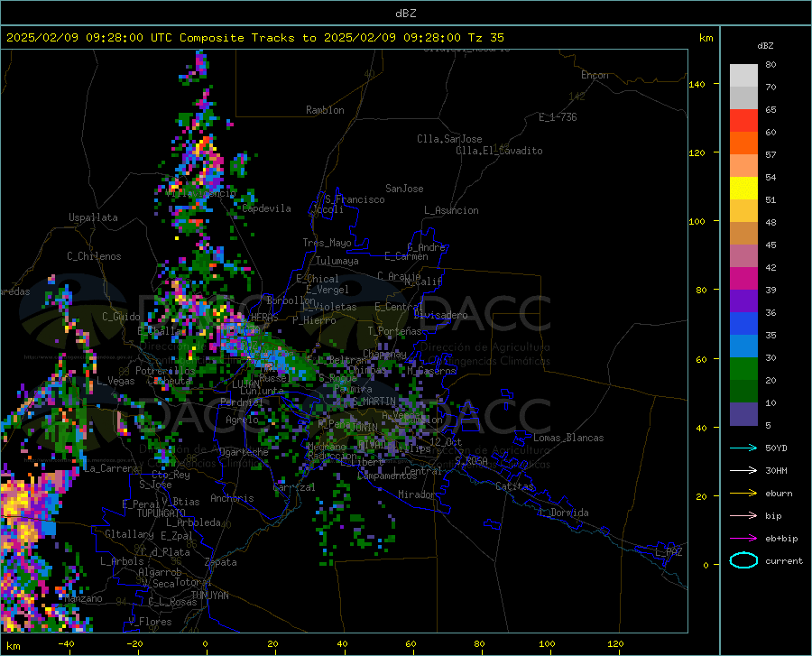Click the Encon map label

coord(595,75)
